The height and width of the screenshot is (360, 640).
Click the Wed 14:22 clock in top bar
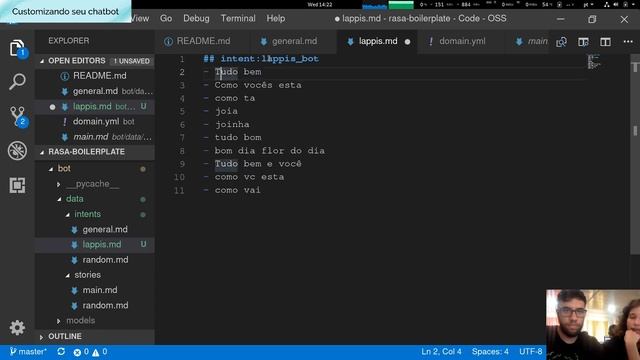click(x=320, y=5)
